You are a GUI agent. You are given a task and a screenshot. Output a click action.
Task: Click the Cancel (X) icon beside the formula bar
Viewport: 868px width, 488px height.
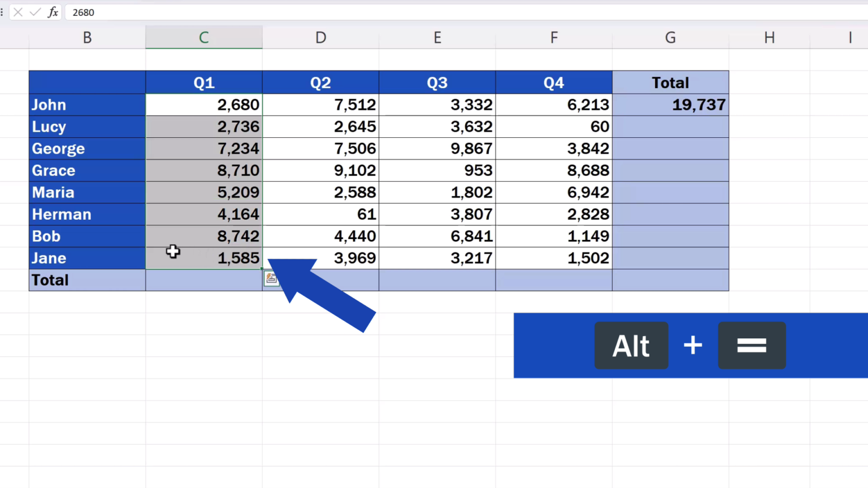tap(18, 12)
